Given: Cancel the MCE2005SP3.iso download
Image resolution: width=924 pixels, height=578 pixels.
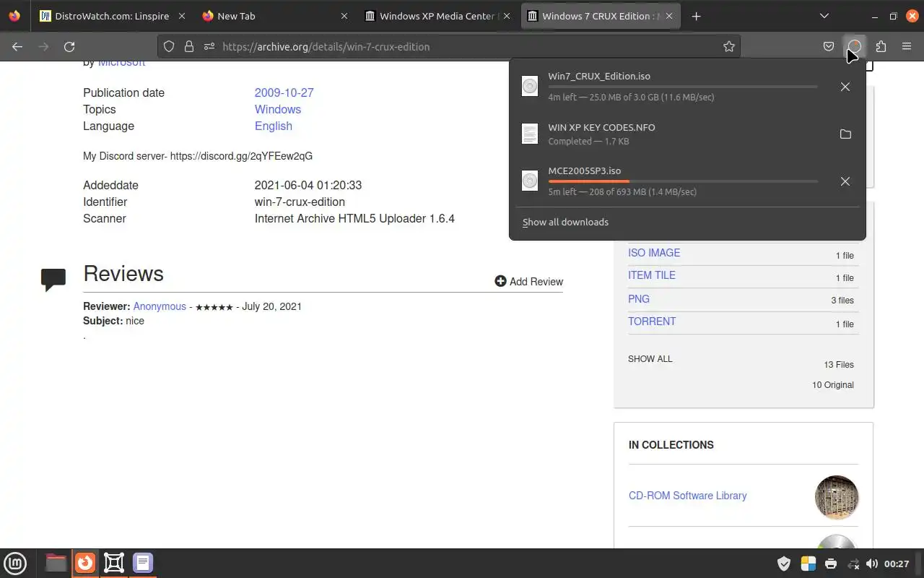Looking at the screenshot, I should [x=845, y=181].
